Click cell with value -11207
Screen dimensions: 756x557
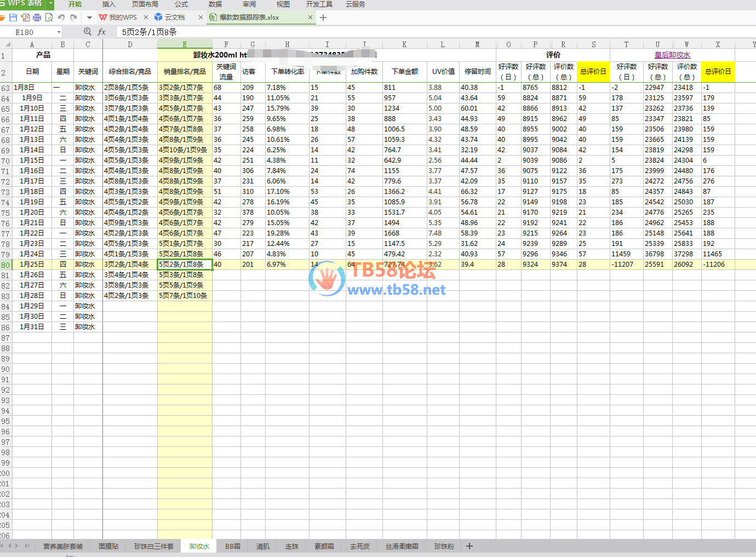tap(627, 265)
